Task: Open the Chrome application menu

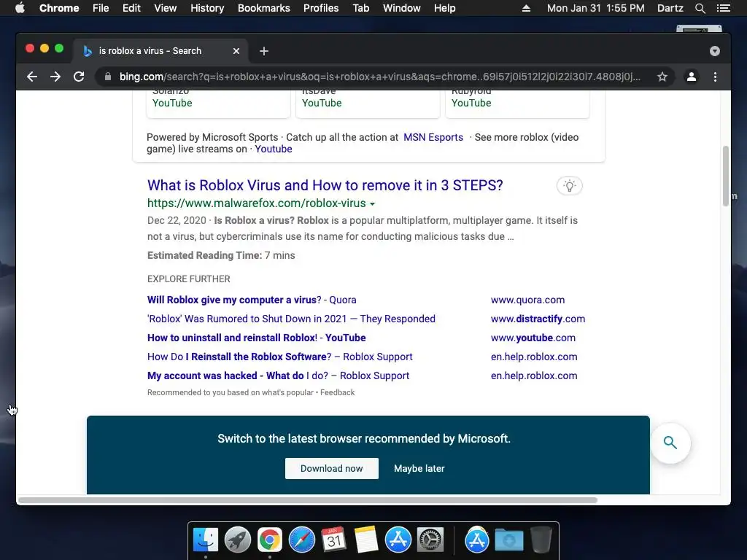Action: pyautogui.click(x=59, y=8)
